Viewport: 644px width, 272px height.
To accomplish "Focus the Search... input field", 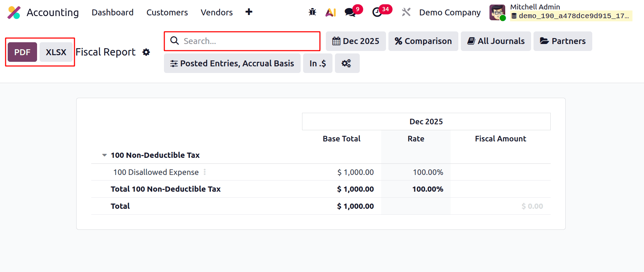I will pyautogui.click(x=242, y=41).
